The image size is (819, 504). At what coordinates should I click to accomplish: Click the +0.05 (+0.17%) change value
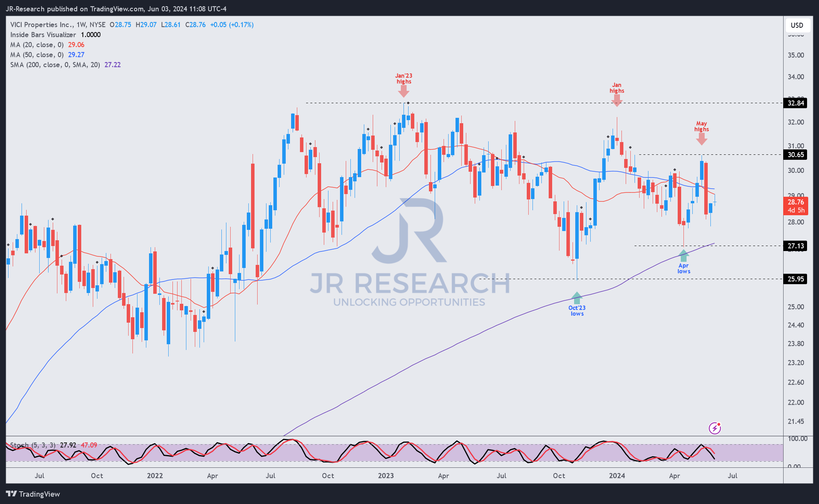232,25
